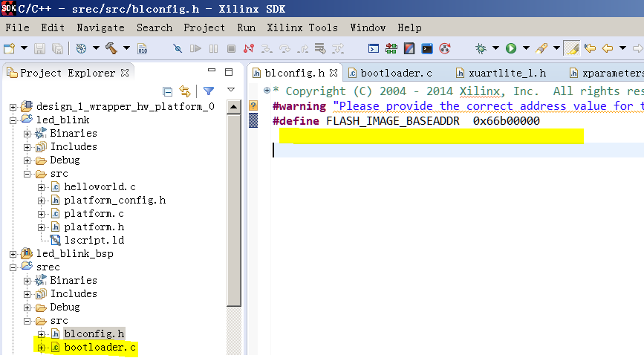Viewport: 644px width, 358px height.
Task: Click the Back navigation arrow
Action: coord(608,48)
